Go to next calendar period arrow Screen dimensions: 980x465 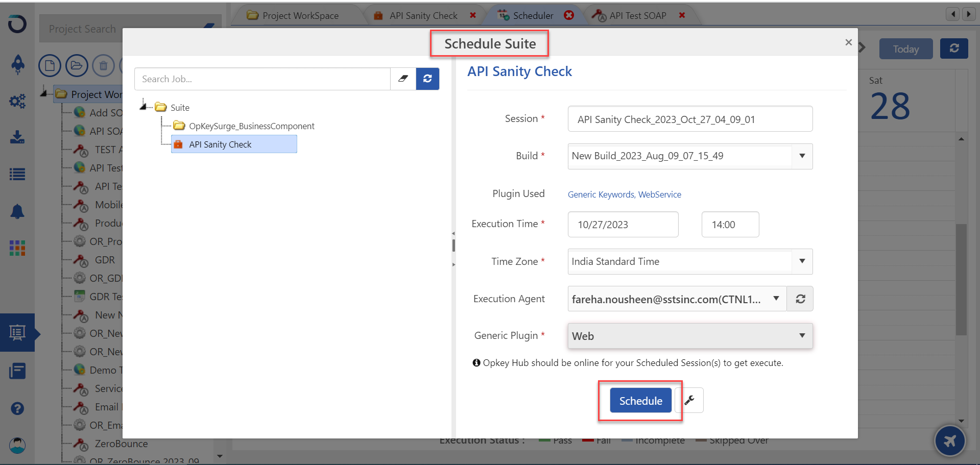click(x=863, y=47)
